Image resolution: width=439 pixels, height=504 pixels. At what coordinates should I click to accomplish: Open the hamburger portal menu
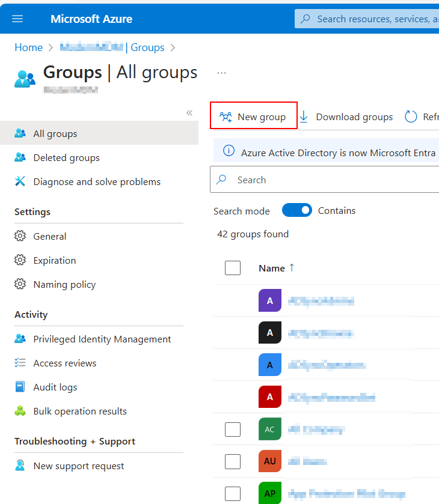click(x=17, y=19)
